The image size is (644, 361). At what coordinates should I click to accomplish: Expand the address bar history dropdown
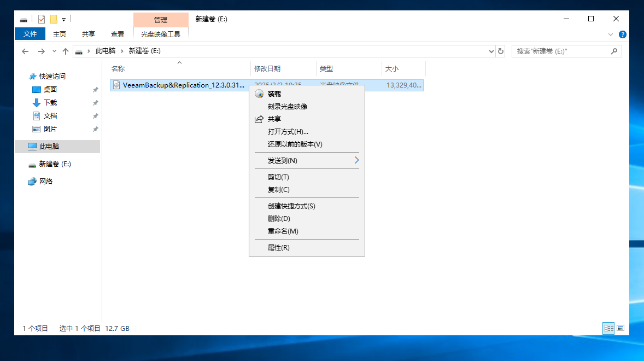tap(491, 51)
